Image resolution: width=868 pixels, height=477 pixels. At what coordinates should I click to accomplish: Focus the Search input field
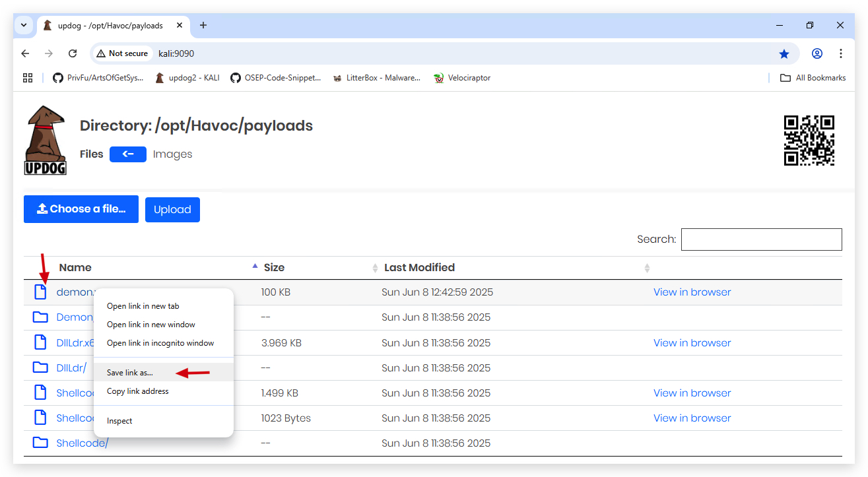click(x=762, y=239)
